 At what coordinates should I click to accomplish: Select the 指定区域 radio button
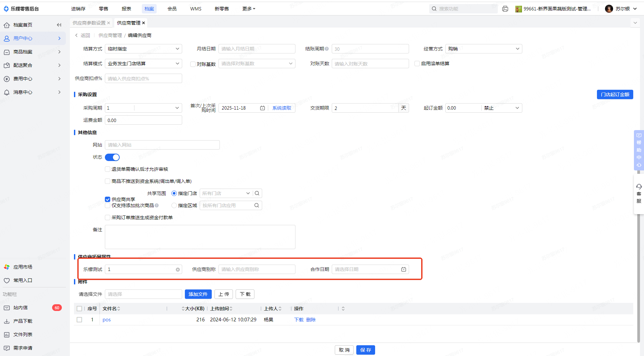[x=174, y=205]
